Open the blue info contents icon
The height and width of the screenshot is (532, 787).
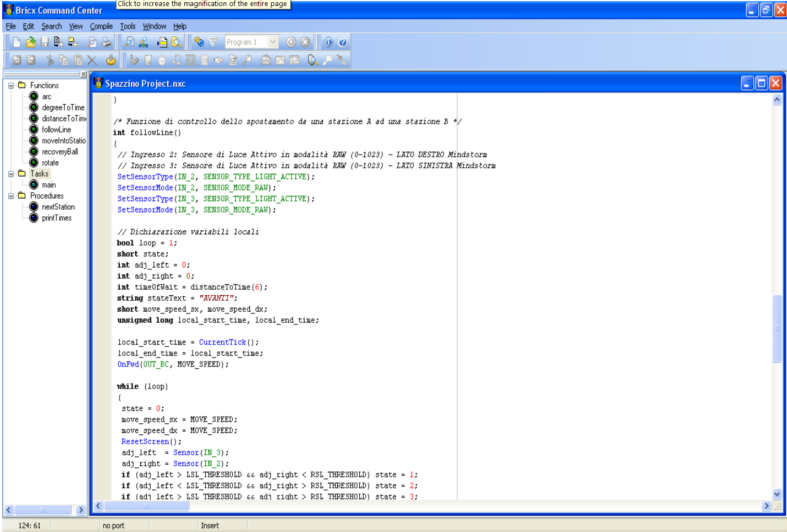[328, 42]
